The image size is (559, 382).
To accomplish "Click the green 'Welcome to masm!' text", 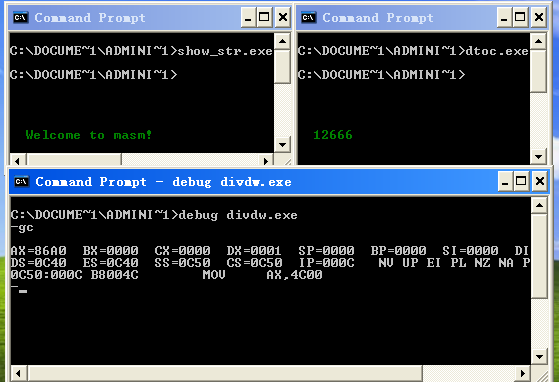I will [x=88, y=135].
